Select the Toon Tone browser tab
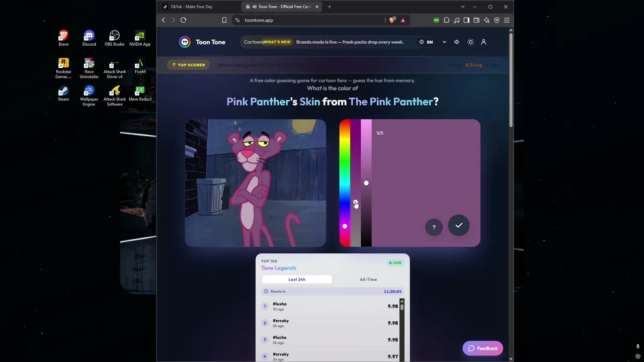 (x=283, y=7)
